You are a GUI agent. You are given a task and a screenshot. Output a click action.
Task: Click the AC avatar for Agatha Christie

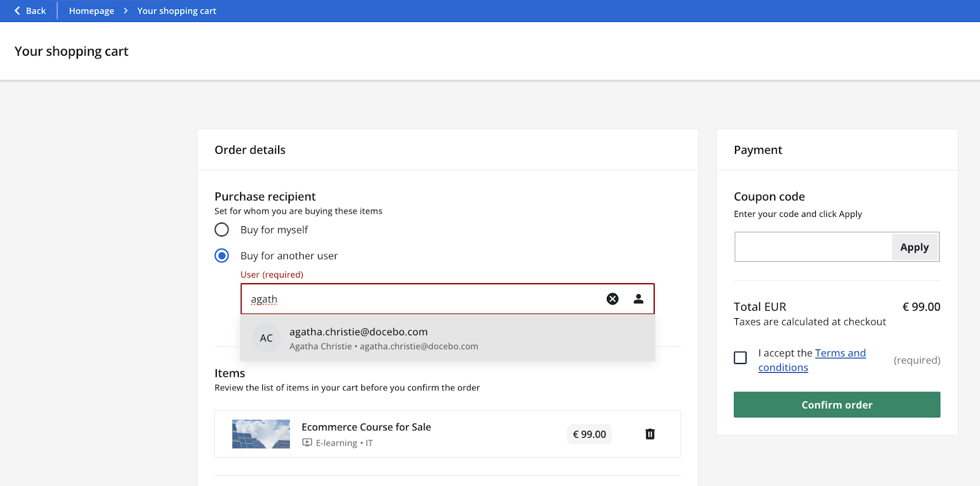266,338
